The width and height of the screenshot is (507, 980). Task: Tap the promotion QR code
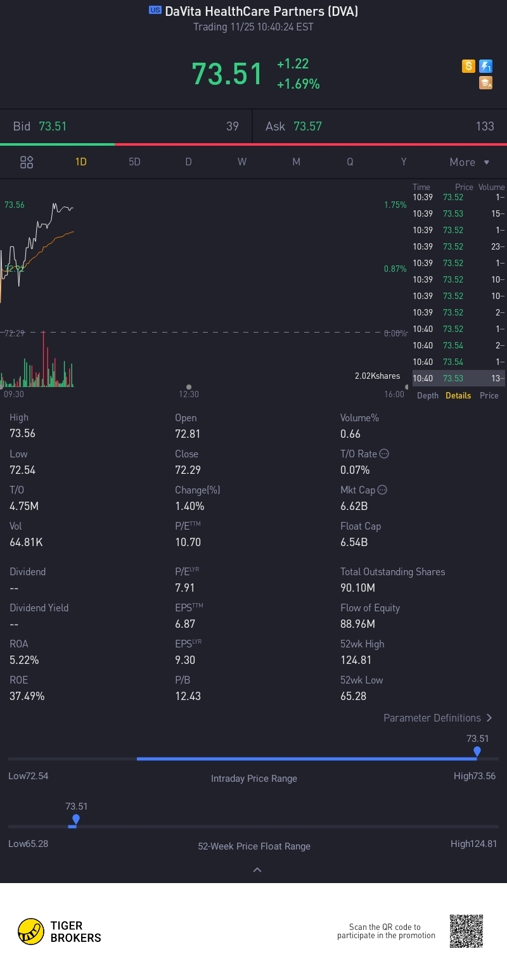pyautogui.click(x=466, y=931)
